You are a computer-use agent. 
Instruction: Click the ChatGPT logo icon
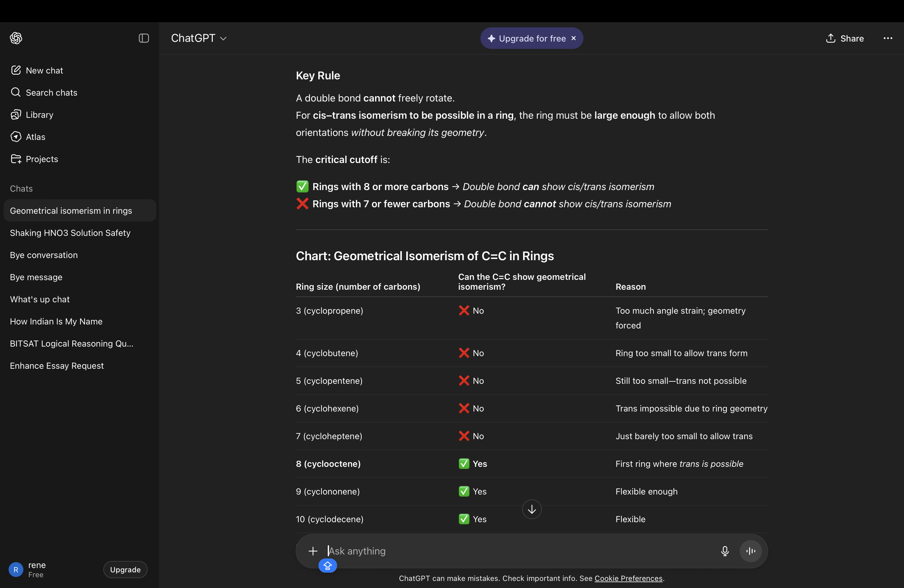(16, 38)
